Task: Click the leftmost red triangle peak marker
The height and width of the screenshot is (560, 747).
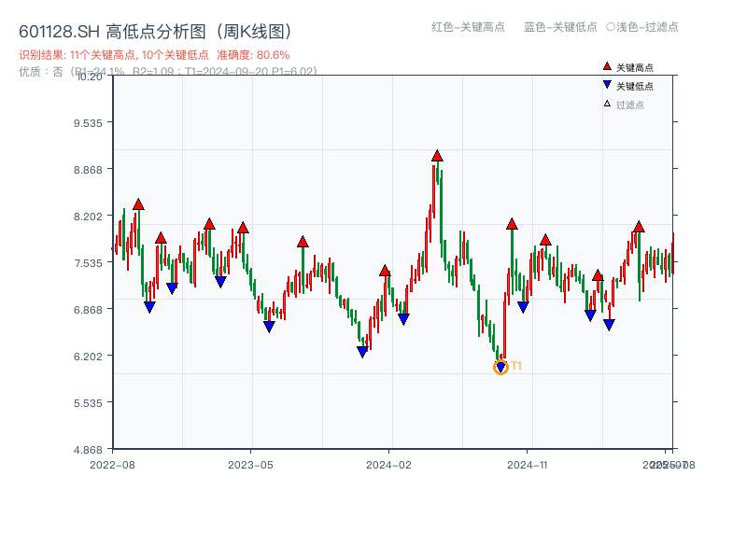Action: click(137, 203)
